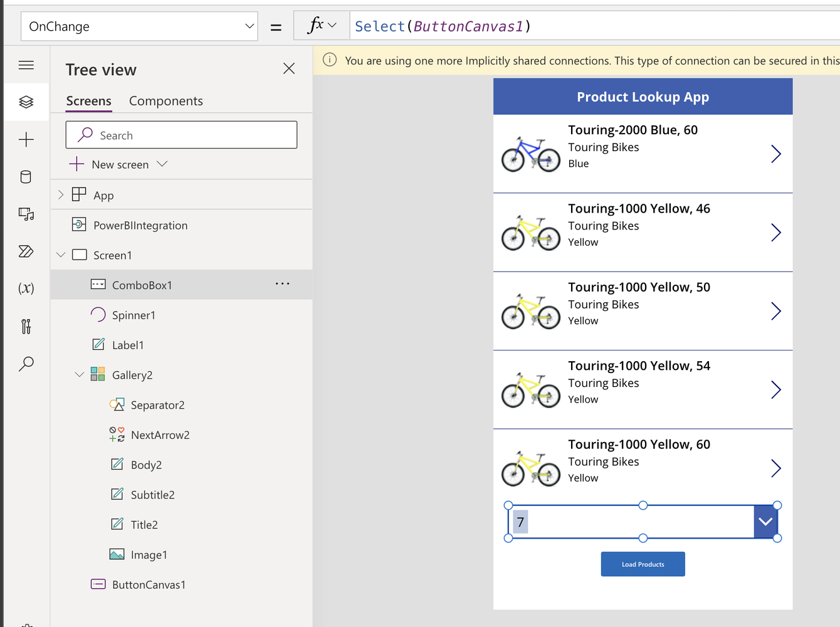
Task: Collapse the Screen1 tree node
Action: pos(61,255)
